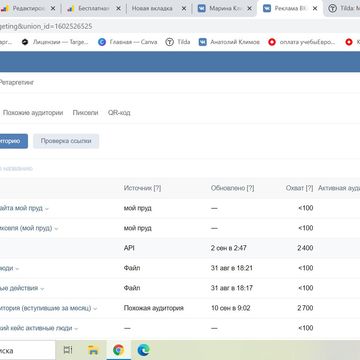Click the '10 сен в 9:02' date cell
Screen dimensions: 360x360
[x=230, y=308]
